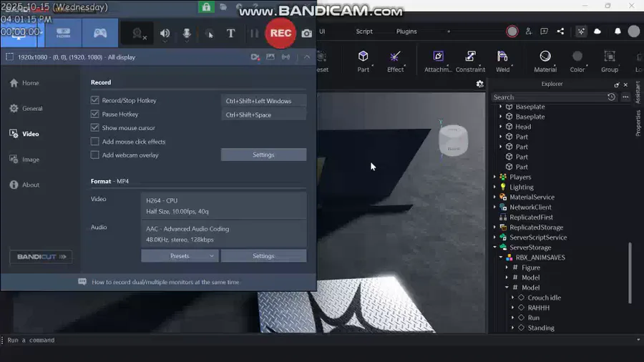Collapse the RBX_ANIMSAVES folder

(x=501, y=258)
